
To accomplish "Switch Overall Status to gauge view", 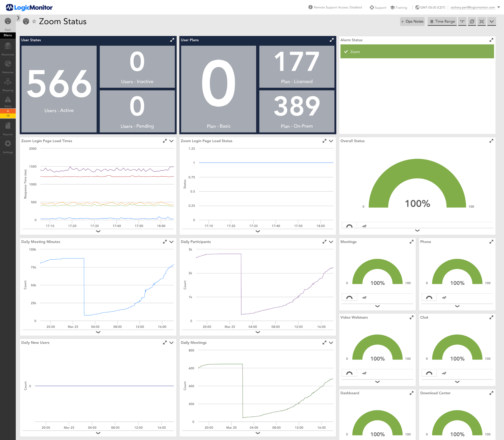I will pos(349,226).
